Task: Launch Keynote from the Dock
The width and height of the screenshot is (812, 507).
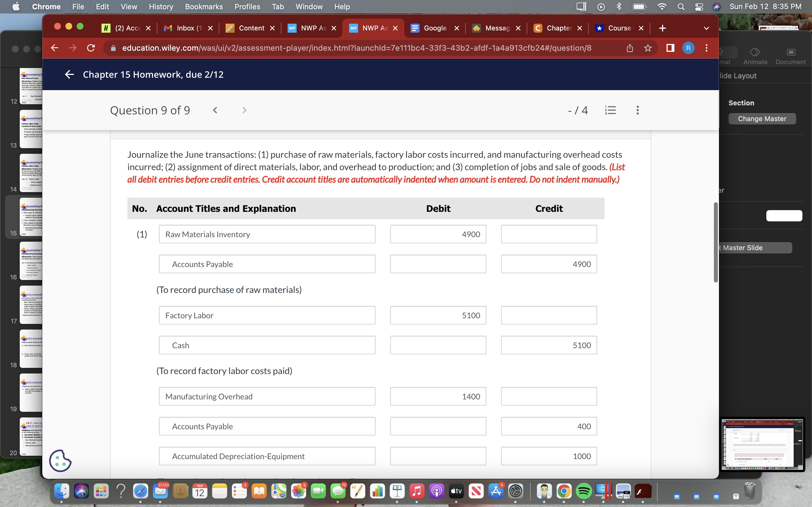Action: coord(397,491)
